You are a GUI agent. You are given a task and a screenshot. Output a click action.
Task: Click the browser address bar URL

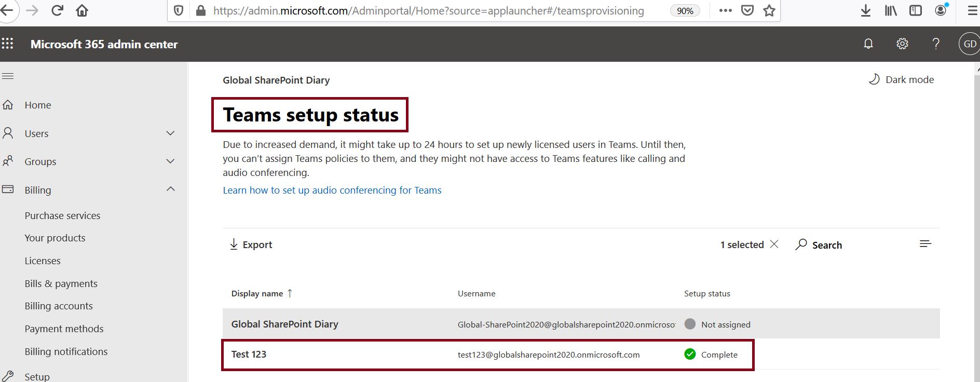point(428,10)
